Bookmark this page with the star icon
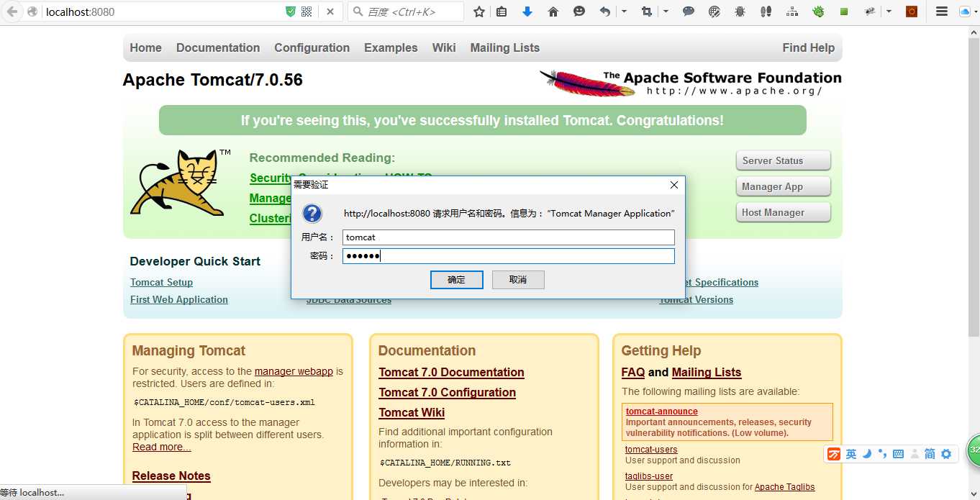Viewport: 980px width, 500px height. coord(479,12)
